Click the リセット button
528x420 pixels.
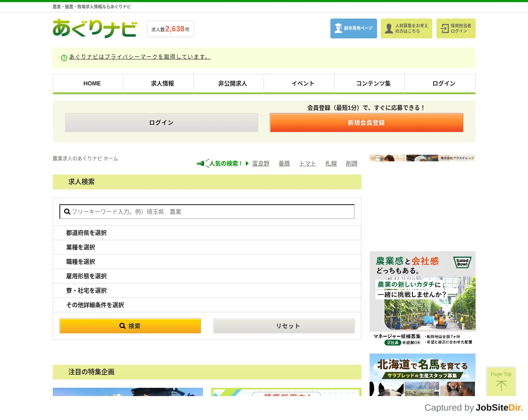[284, 326]
